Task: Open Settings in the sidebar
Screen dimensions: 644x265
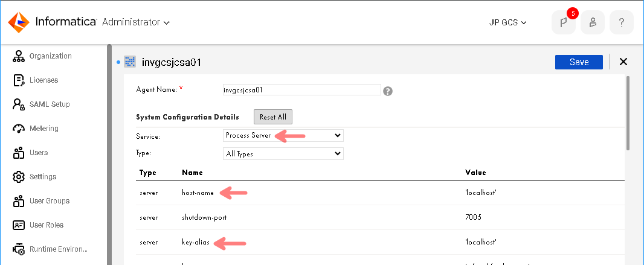Action: click(x=43, y=177)
